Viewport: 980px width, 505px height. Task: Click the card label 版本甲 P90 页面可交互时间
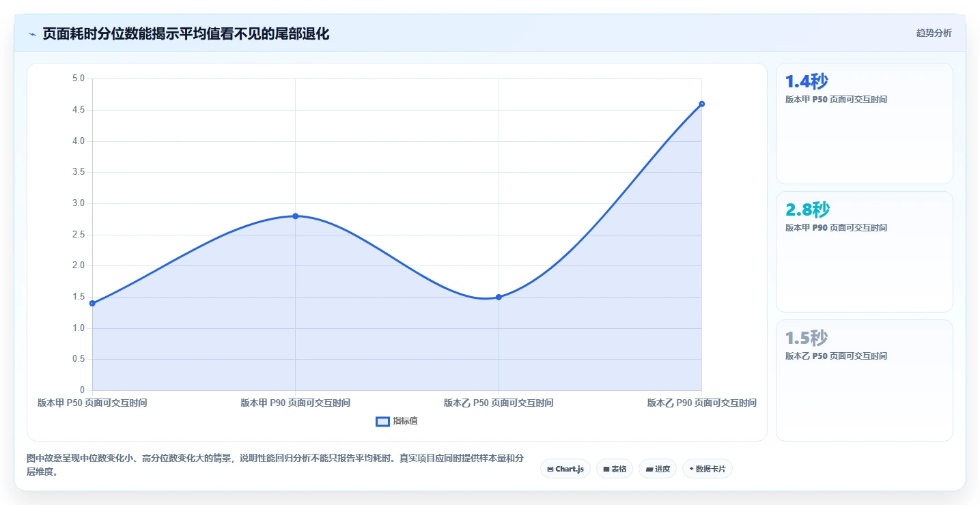(836, 228)
